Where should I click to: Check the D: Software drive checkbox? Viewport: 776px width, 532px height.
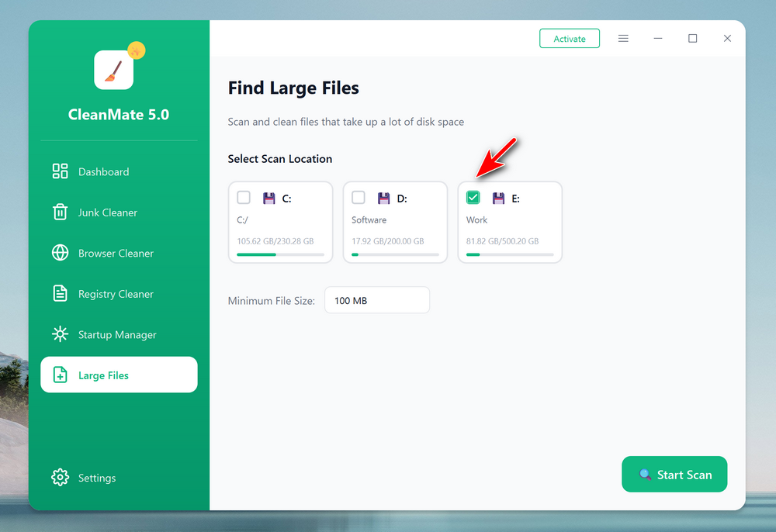[359, 198]
